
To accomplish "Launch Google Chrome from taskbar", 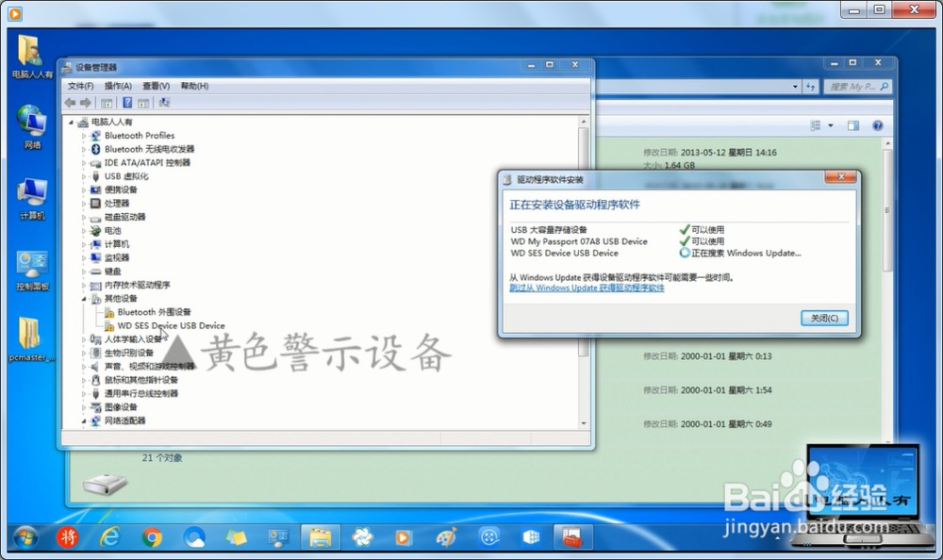I will tap(152, 537).
